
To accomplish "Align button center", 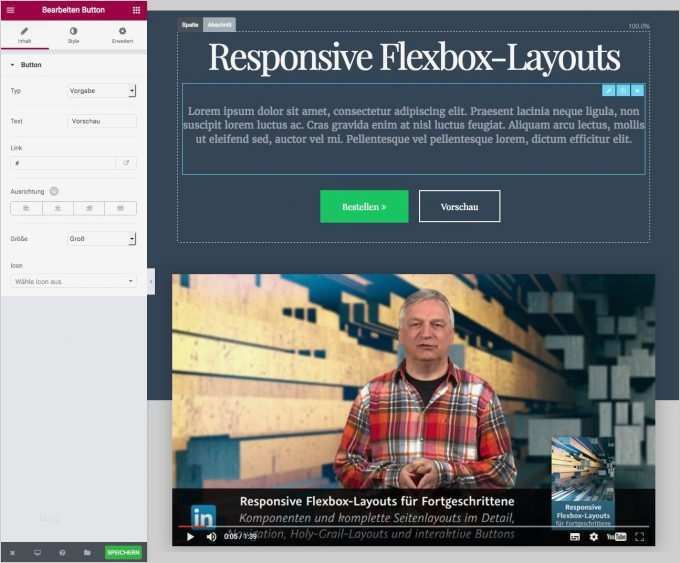I will pos(58,209).
